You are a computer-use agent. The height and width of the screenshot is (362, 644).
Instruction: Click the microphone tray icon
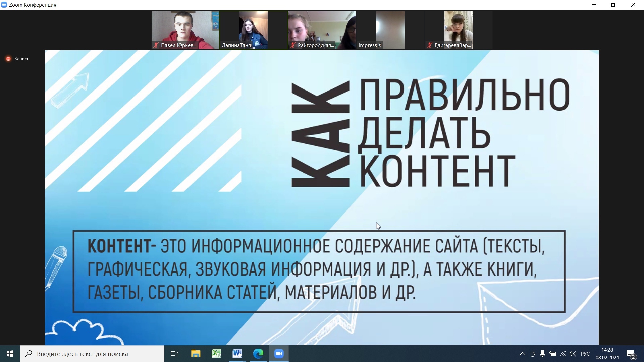click(542, 354)
